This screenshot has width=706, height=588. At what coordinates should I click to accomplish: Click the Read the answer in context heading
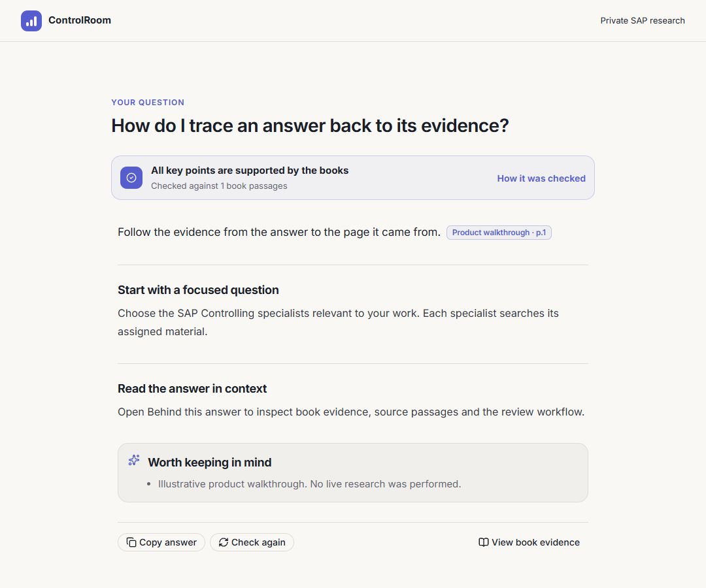192,388
